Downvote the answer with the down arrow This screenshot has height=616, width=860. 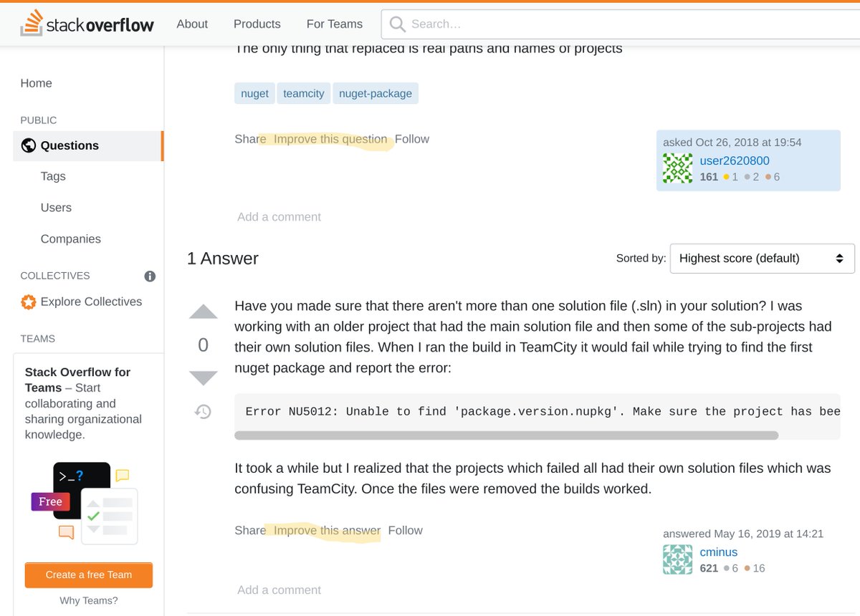click(x=203, y=377)
